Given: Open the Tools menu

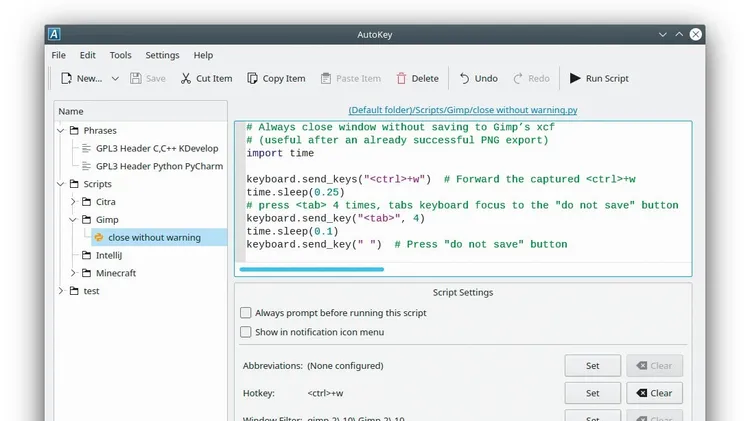Looking at the screenshot, I should point(120,55).
